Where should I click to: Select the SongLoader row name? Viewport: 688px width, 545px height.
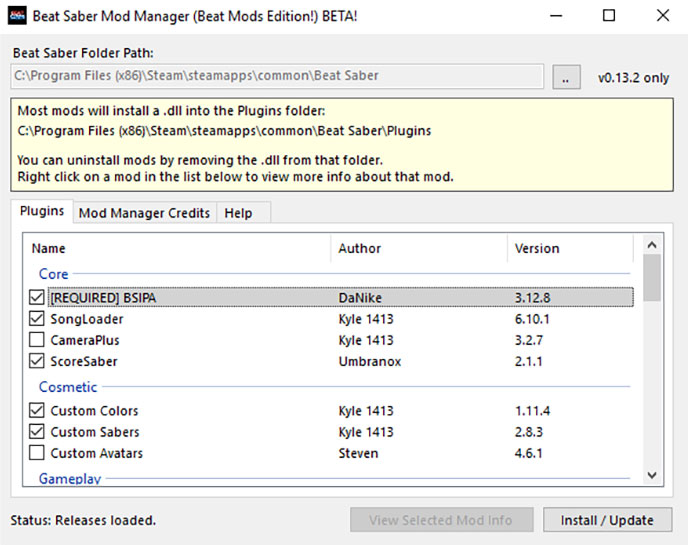coord(87,319)
